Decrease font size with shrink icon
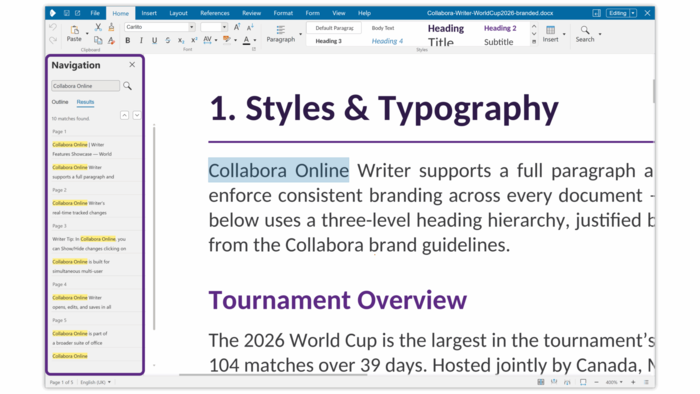 pyautogui.click(x=250, y=27)
